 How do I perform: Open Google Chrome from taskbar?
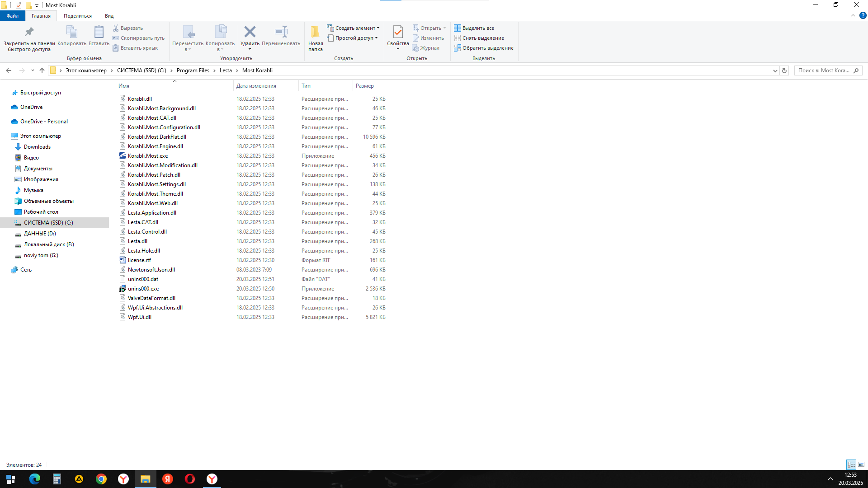101,479
